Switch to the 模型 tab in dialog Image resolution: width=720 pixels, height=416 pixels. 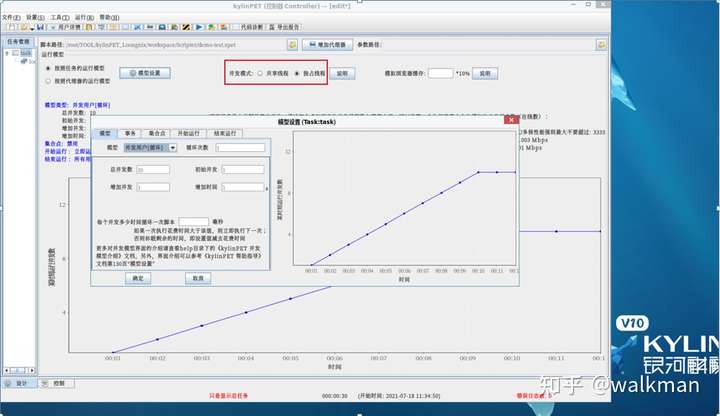105,133
